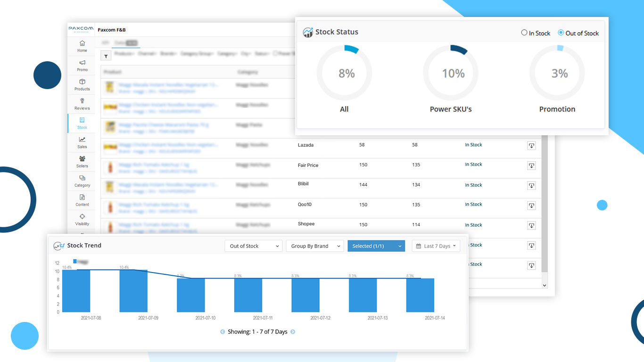Click the bar for 2021-07-11
This screenshot has height=362, width=644.
pos(248,295)
